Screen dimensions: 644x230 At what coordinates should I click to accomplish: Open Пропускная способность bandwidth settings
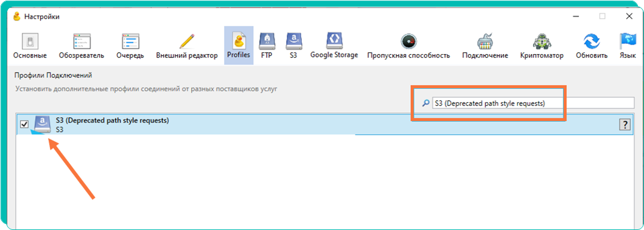click(x=408, y=46)
